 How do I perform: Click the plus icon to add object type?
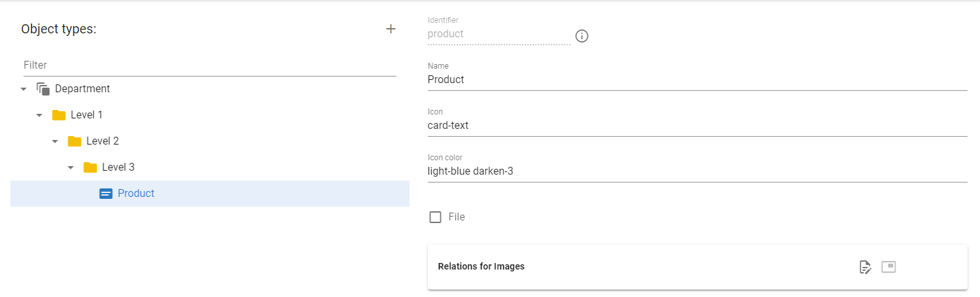[x=391, y=29]
